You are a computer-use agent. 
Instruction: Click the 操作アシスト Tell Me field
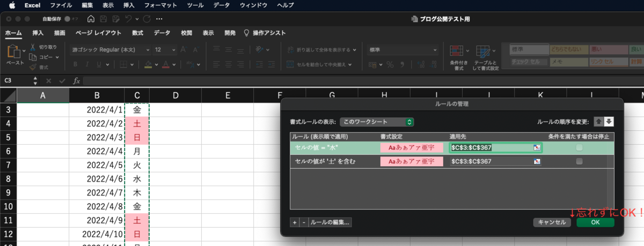(x=264, y=33)
